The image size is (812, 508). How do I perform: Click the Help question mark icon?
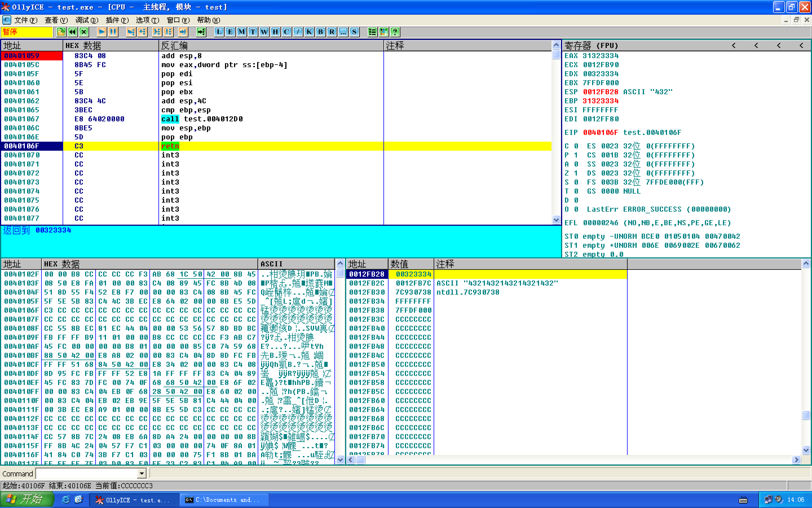[395, 32]
